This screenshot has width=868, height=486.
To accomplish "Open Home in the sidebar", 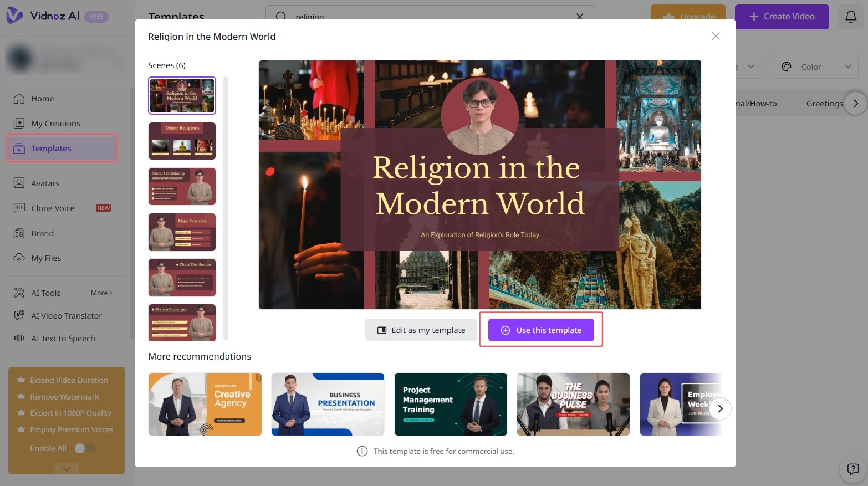I will pos(42,98).
